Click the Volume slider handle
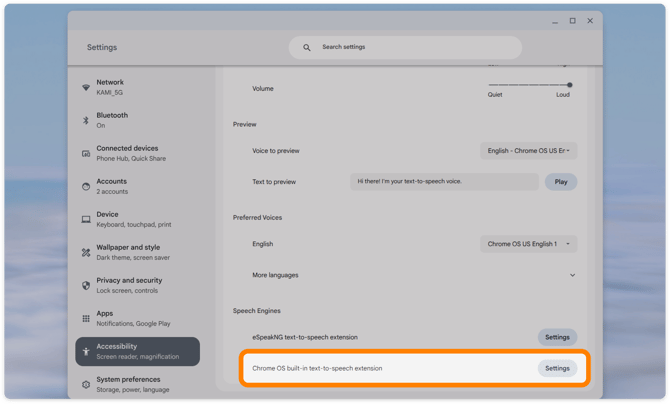 point(570,85)
